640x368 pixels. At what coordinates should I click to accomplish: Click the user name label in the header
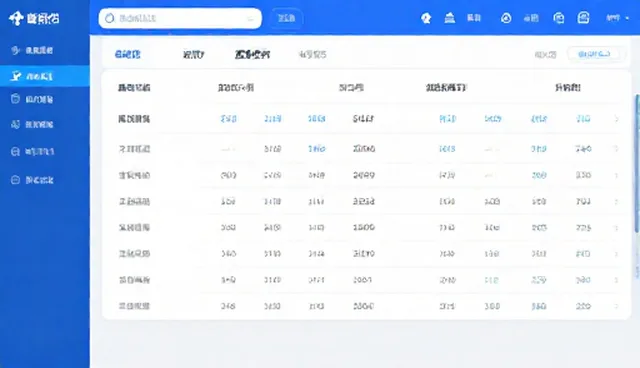tap(613, 18)
